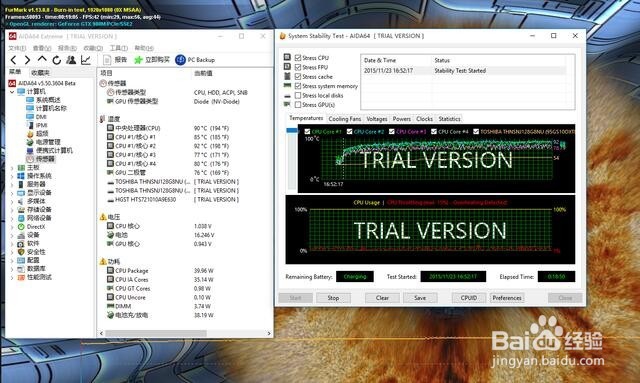
Task: Switch to the 收藏夹 favorites tab
Action: tap(40, 73)
